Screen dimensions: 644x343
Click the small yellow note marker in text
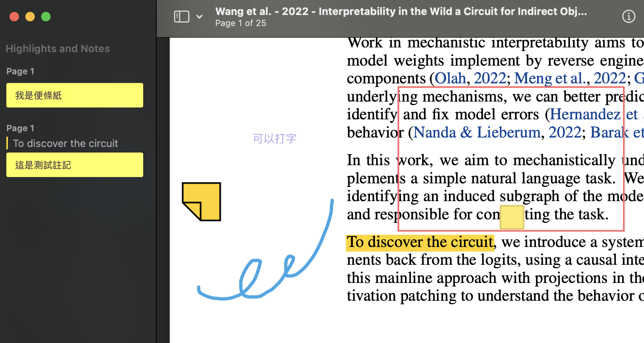[x=512, y=217]
